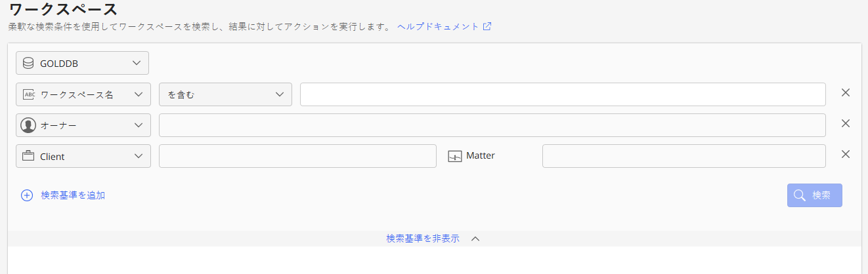Click the workspace name text input
Viewport: 868px width, 274px height.
pyautogui.click(x=563, y=94)
